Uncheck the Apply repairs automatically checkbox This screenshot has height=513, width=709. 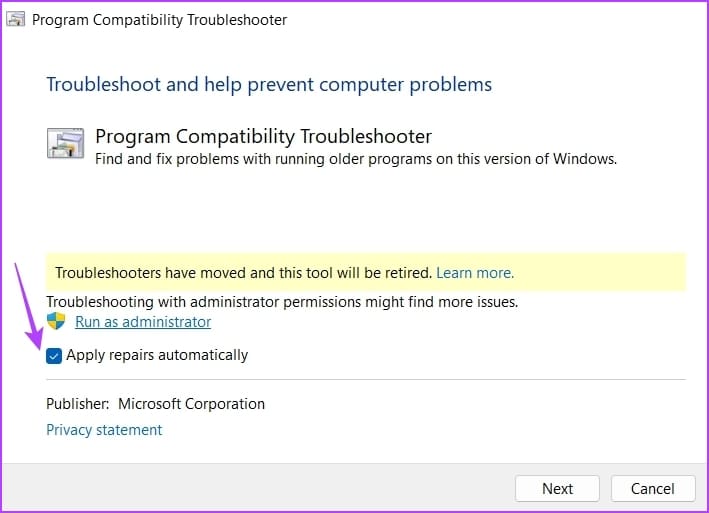pyautogui.click(x=54, y=355)
